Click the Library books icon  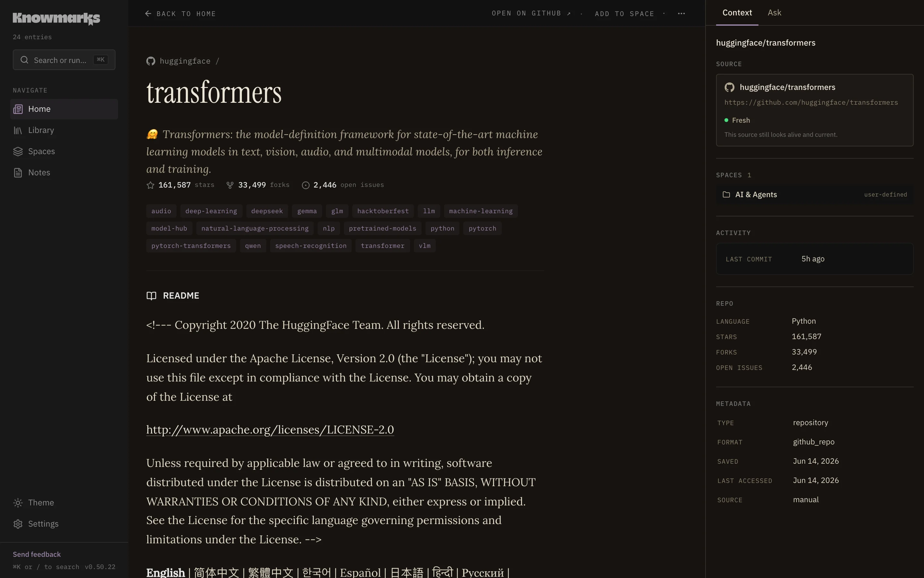18,130
